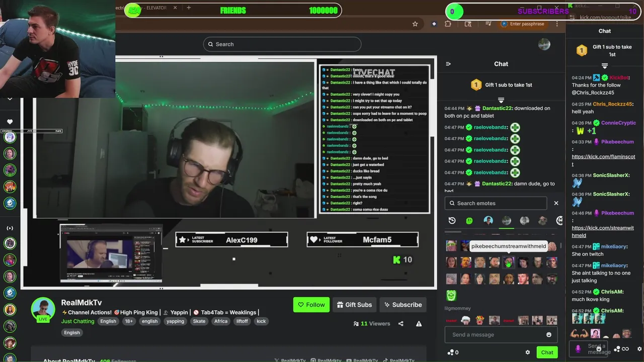Open the user profile avatar at the top right of the Kick page
The height and width of the screenshot is (362, 644).
point(544,44)
